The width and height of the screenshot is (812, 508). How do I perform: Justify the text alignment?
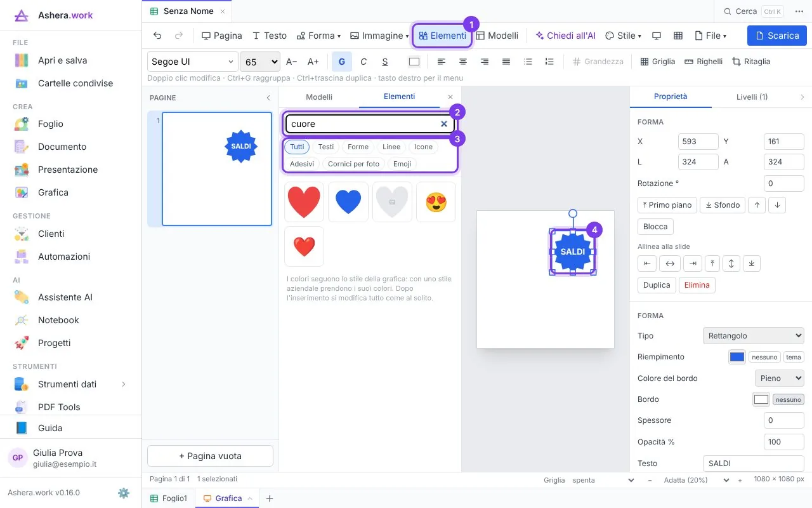(x=506, y=62)
